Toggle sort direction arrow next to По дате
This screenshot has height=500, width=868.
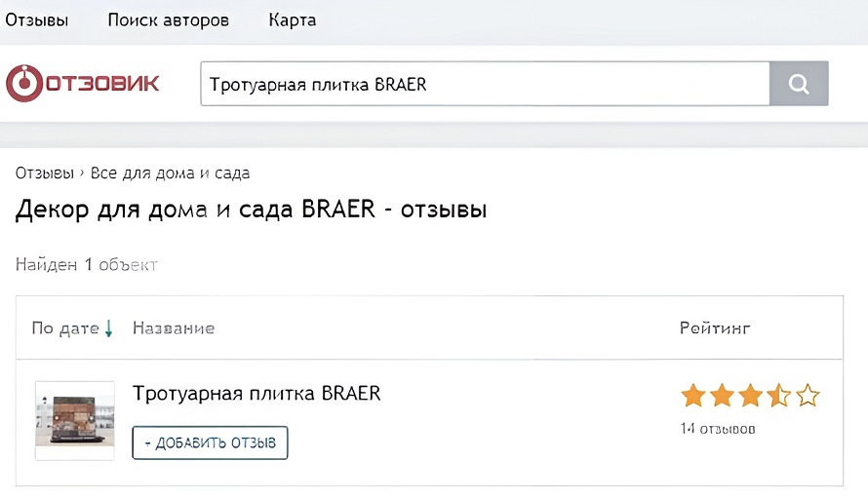108,328
